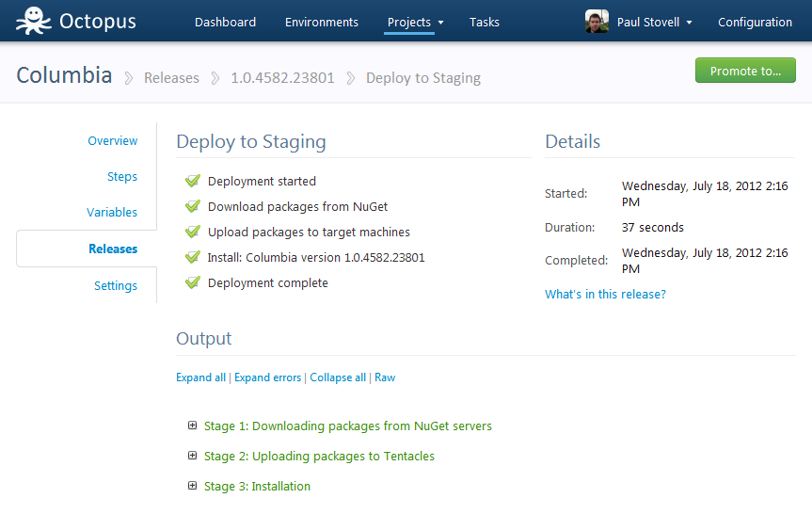Click checkmark next to Download packages from NuGet

coord(193,206)
